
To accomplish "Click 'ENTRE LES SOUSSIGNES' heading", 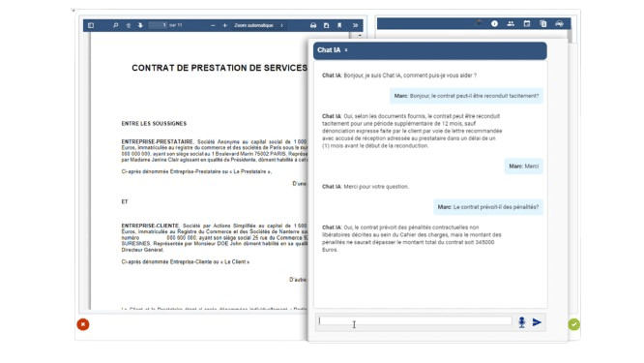I will (154, 123).
